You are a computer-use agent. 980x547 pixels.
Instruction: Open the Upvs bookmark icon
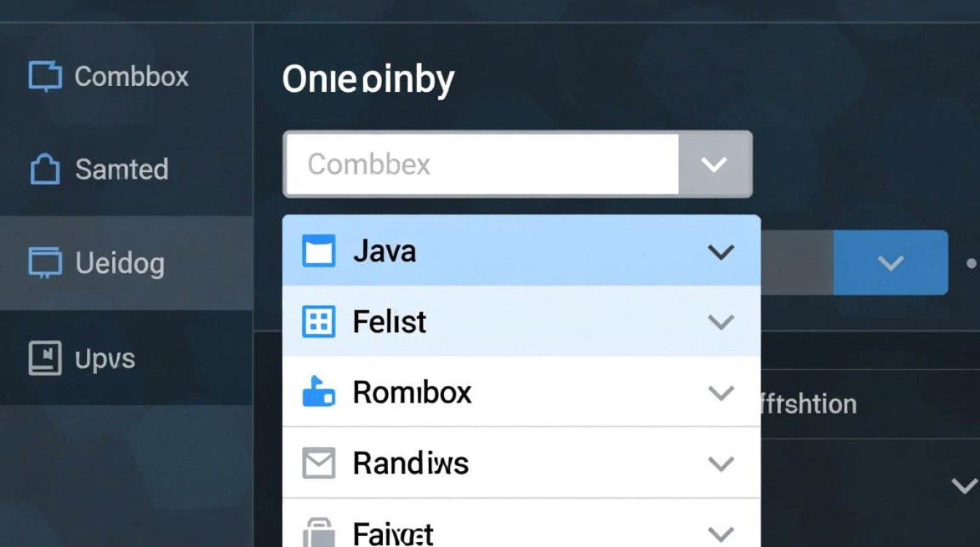click(x=45, y=357)
